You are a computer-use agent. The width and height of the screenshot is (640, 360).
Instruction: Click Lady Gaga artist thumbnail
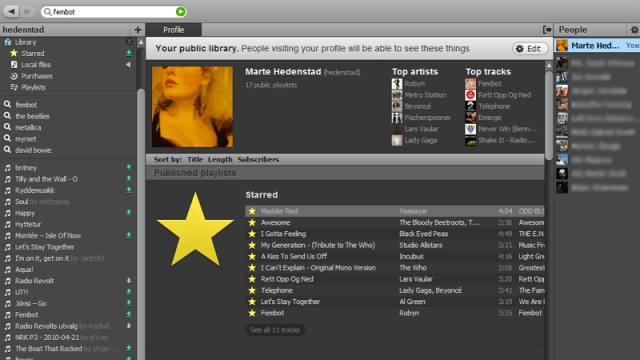tap(397, 140)
